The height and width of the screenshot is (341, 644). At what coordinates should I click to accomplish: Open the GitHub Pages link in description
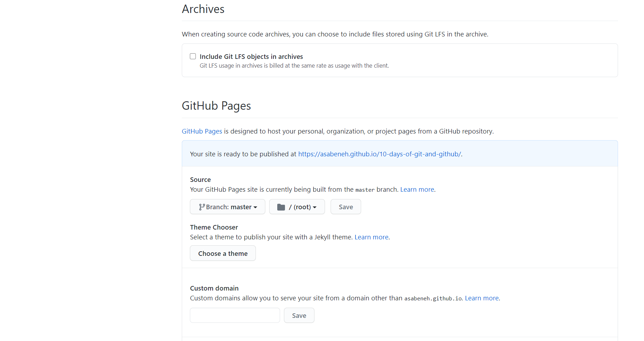(202, 131)
